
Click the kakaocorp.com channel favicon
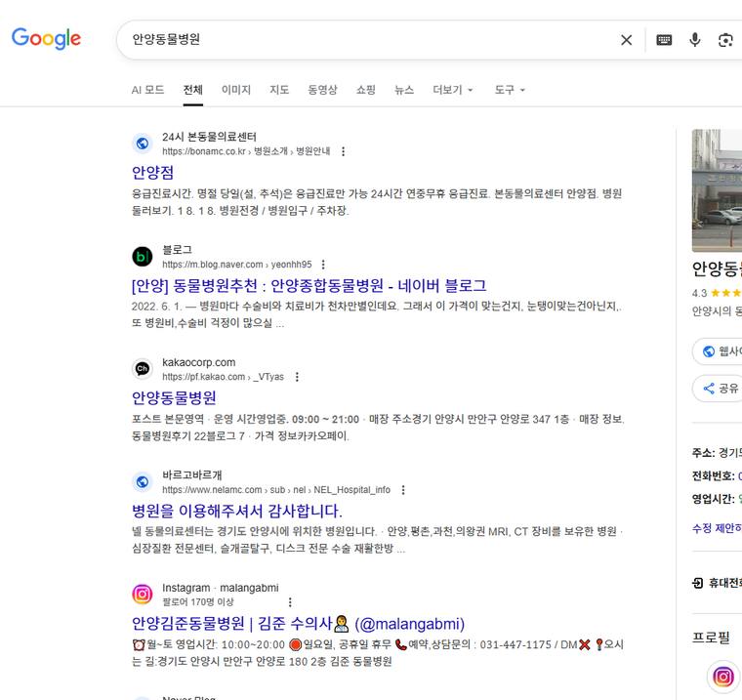click(143, 369)
